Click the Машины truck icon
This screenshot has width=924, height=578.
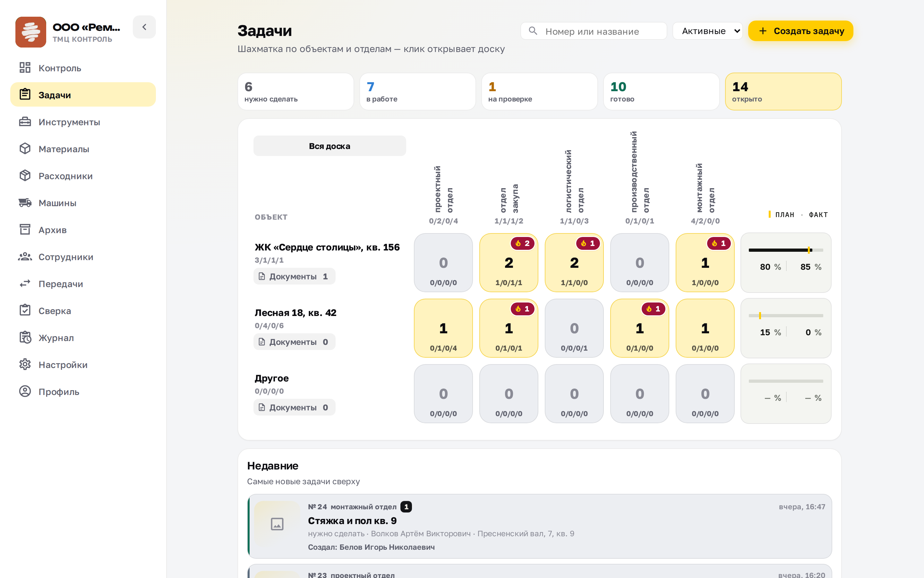[x=25, y=203]
